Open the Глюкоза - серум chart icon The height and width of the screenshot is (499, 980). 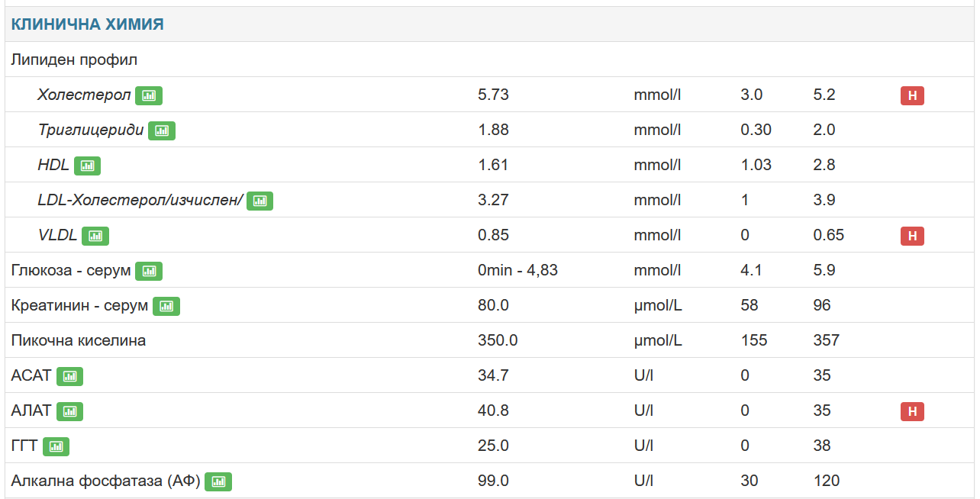click(149, 271)
